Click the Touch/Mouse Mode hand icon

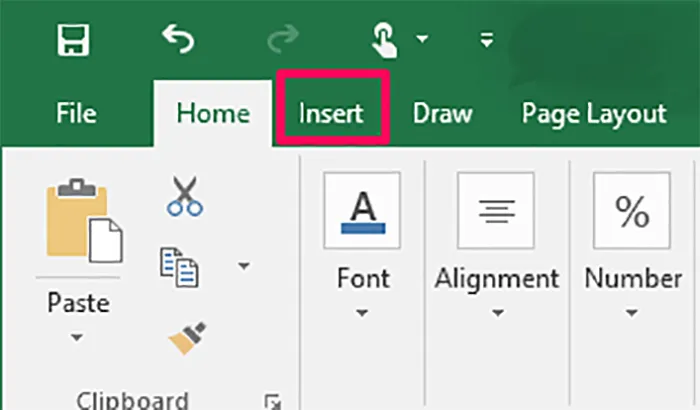(x=385, y=40)
